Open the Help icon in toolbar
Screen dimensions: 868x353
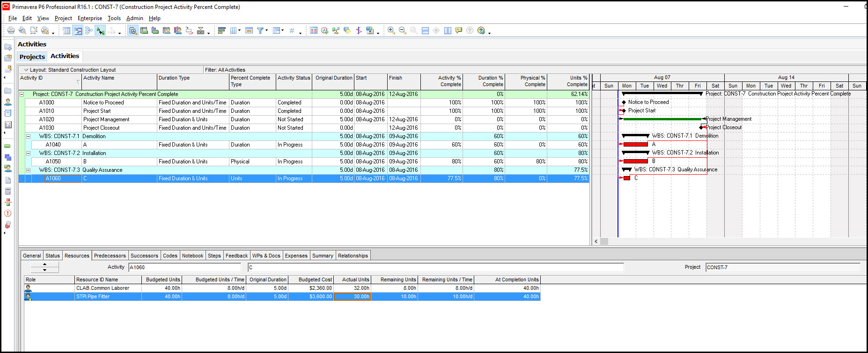[x=481, y=30]
